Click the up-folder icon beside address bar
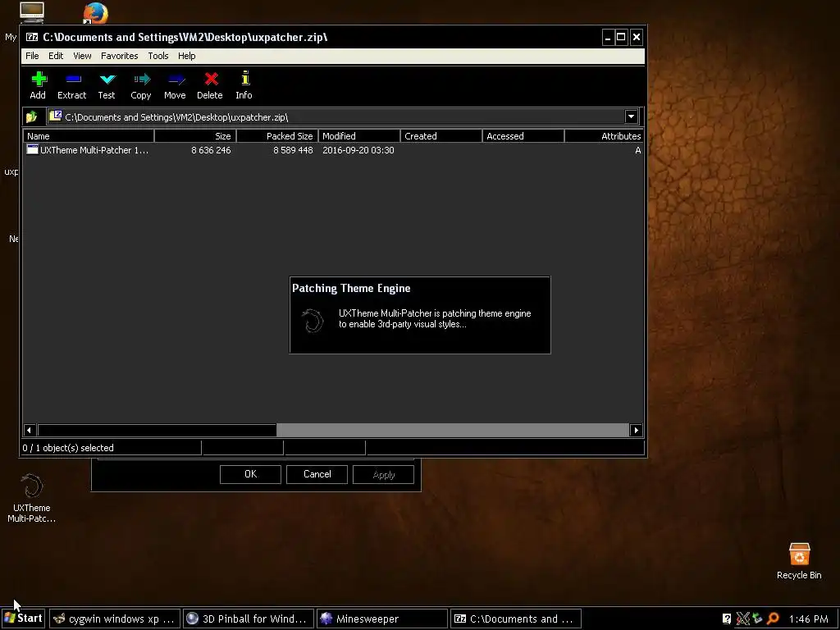Viewport: 840px width, 630px height. 32,116
